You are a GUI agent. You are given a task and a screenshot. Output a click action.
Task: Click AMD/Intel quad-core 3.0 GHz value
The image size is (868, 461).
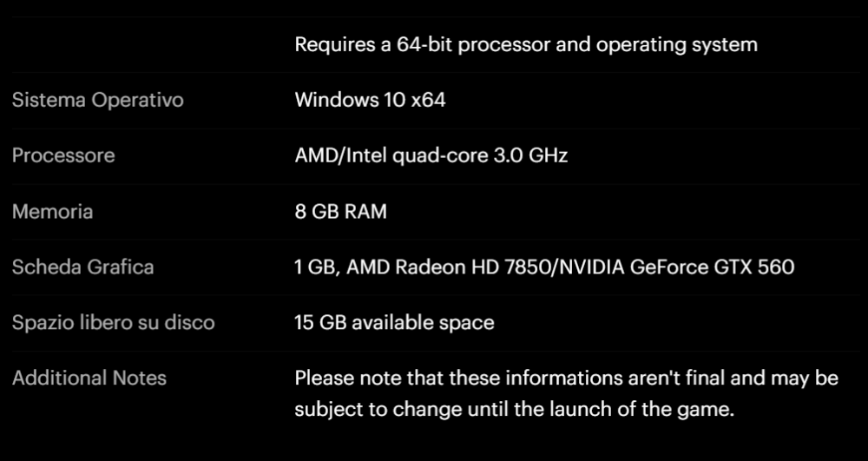pos(431,155)
